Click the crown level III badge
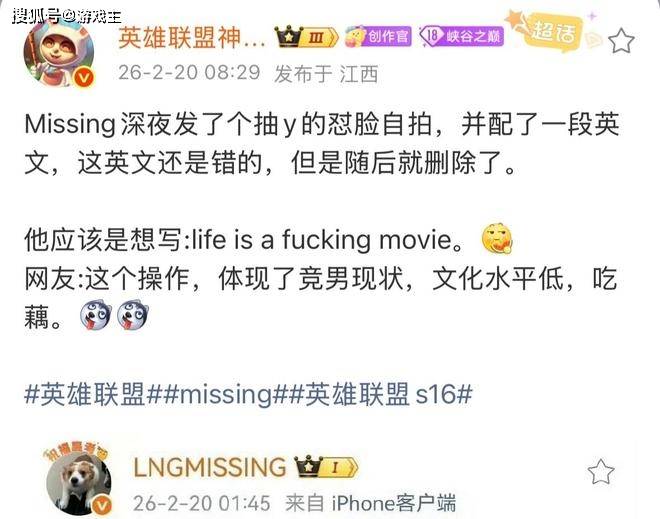Image resolution: width=660 pixels, height=519 pixels. pos(306,37)
